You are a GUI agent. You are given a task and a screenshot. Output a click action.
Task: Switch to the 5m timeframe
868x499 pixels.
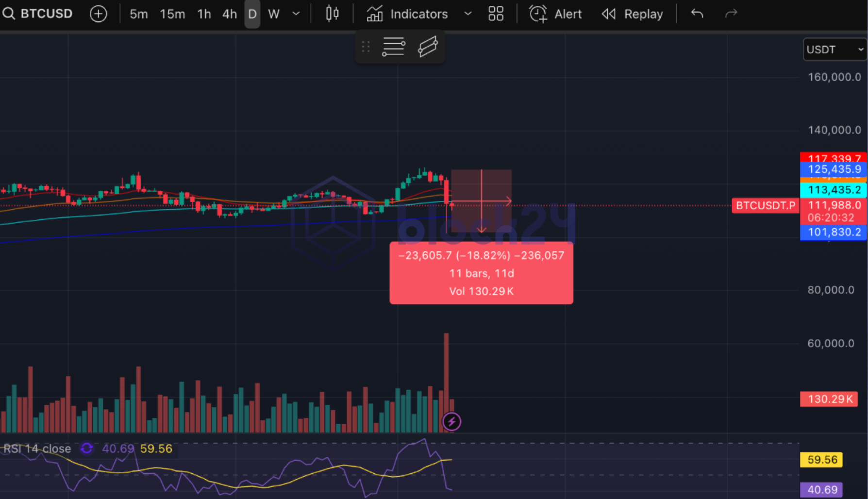138,14
